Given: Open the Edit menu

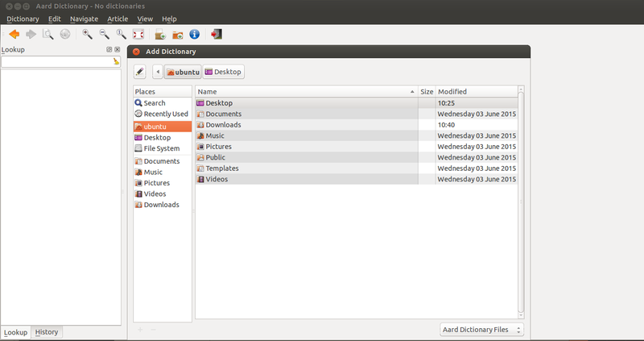Looking at the screenshot, I should click(54, 19).
